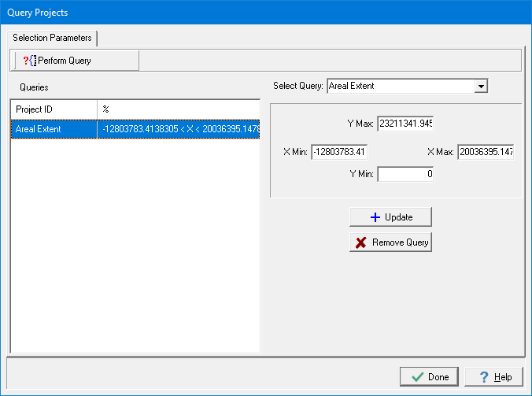Select the Areal Extent row name cell
This screenshot has width=532, height=396.
click(54, 128)
